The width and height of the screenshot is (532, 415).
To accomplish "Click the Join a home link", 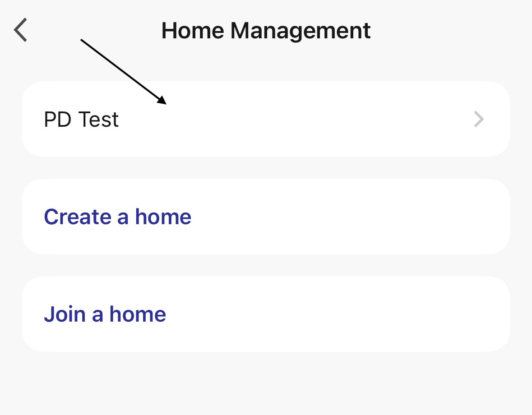I will [105, 314].
